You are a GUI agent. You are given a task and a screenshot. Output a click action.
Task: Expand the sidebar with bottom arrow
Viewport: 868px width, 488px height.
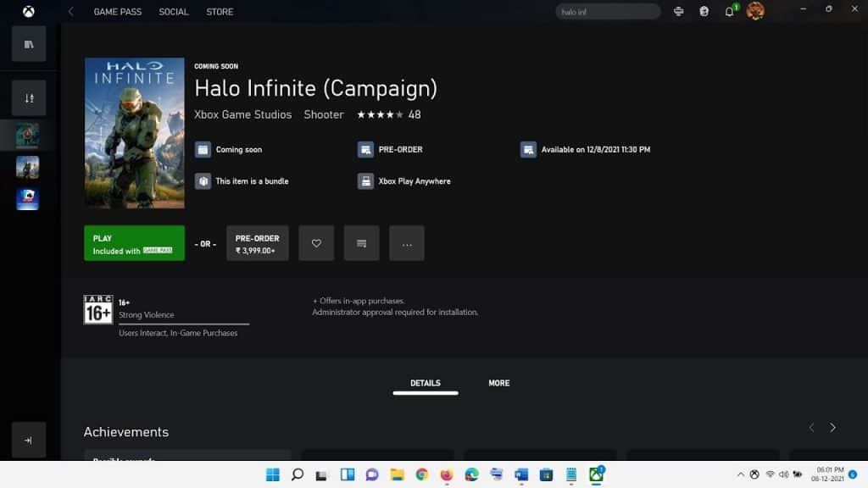coord(29,441)
